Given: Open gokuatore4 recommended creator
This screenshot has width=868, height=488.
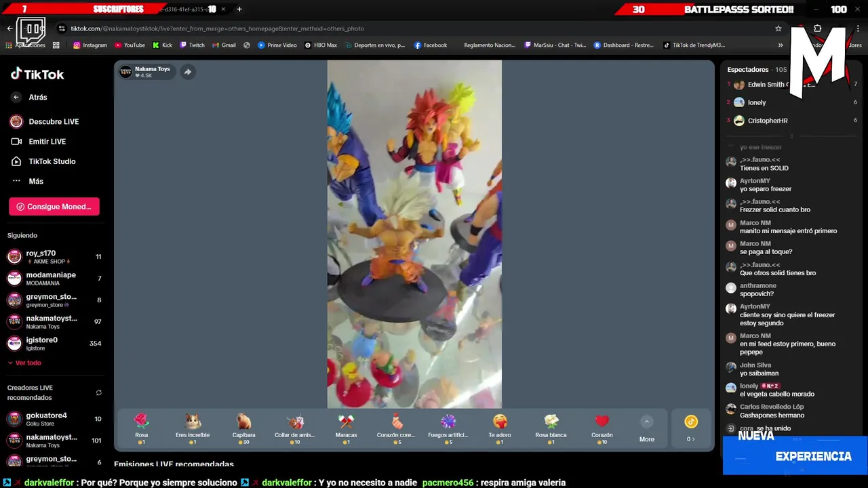Looking at the screenshot, I should point(54,418).
